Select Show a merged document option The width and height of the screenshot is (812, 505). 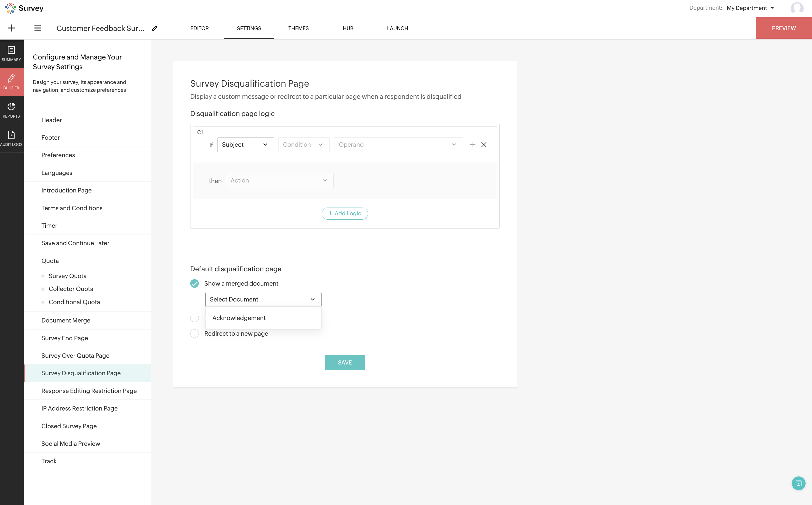pyautogui.click(x=195, y=283)
